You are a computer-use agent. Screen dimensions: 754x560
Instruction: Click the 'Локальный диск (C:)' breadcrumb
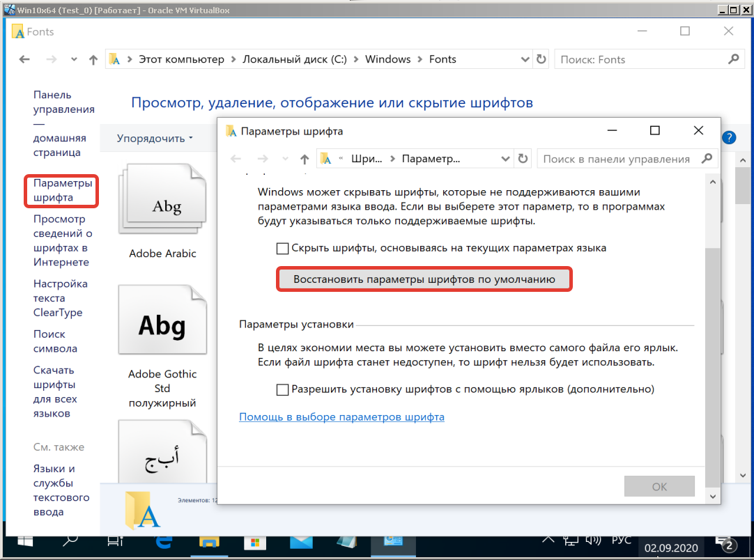(294, 59)
